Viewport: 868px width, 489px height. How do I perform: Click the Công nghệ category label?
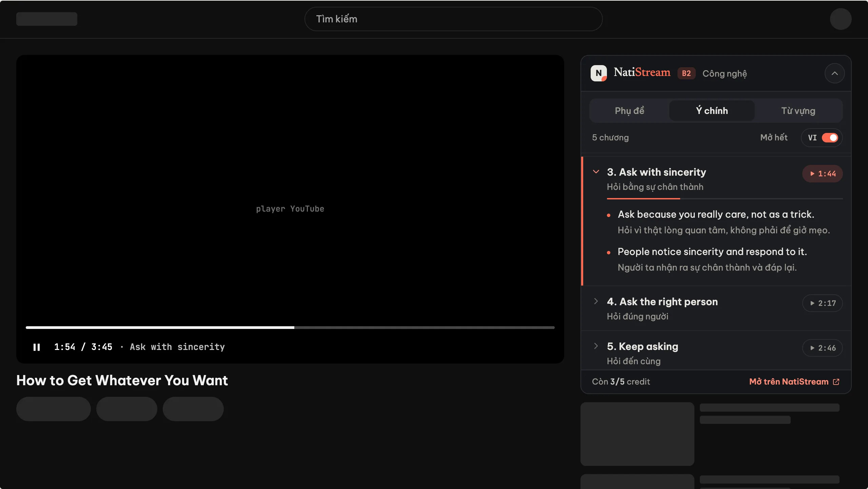point(725,74)
